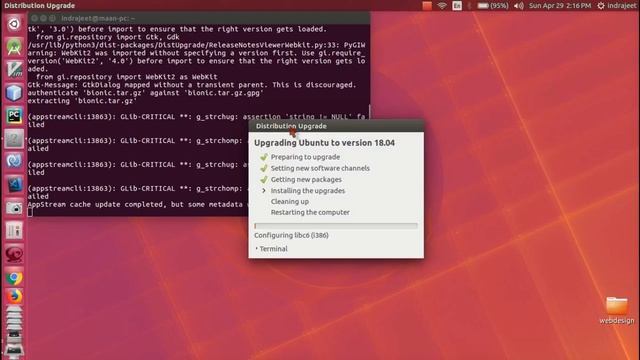640x360 pixels.
Task: Open the battery 95% indicator
Action: click(x=493, y=5)
